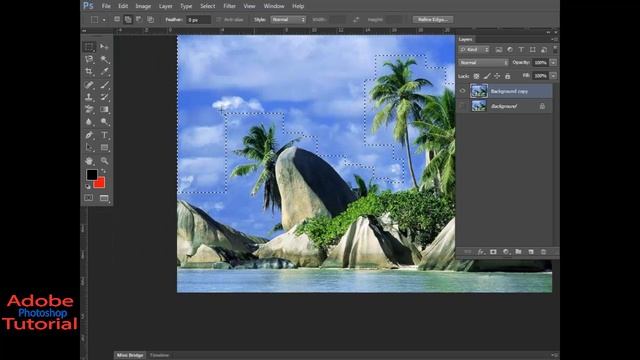The width and height of the screenshot is (640, 360).
Task: Open the layer blend mode dropdown
Action: 483,62
